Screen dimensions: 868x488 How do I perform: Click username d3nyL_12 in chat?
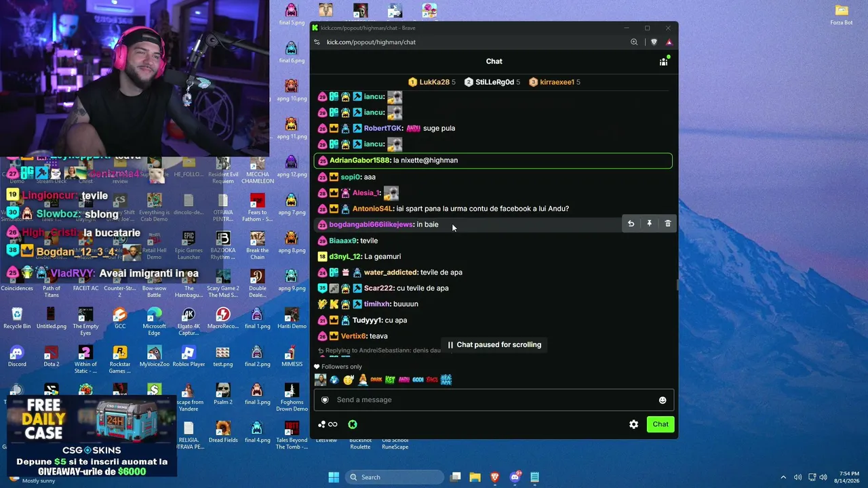click(x=345, y=257)
